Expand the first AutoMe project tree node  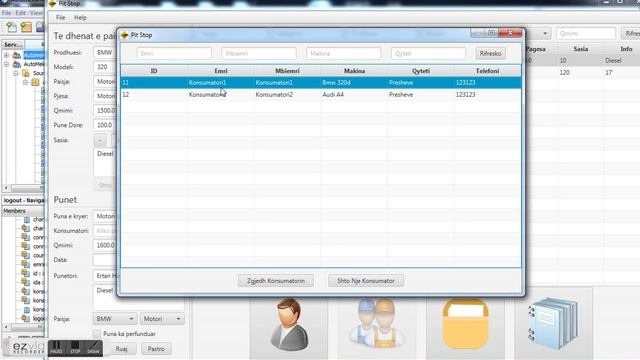7,55
